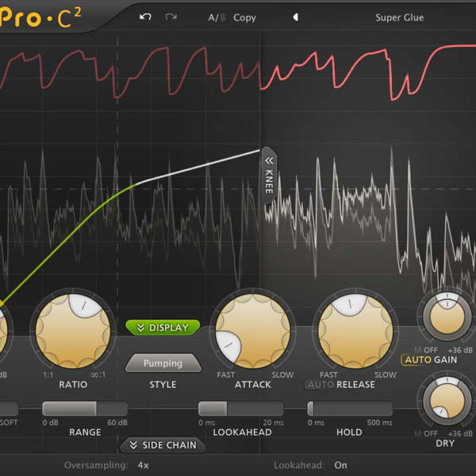This screenshot has width=476, height=476.
Task: Click the +36 dB label under gain knob
Action: (x=460, y=350)
